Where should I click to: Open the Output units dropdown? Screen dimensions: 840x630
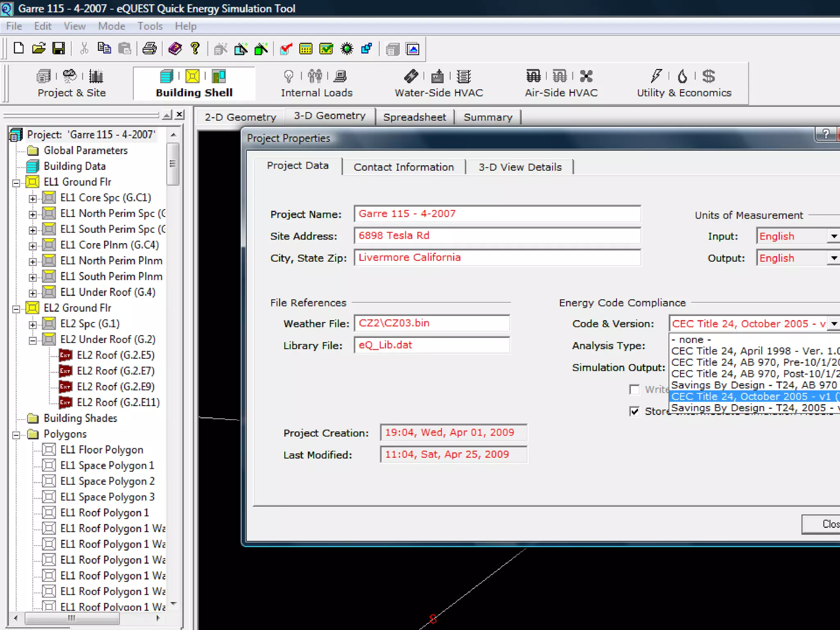coord(833,258)
